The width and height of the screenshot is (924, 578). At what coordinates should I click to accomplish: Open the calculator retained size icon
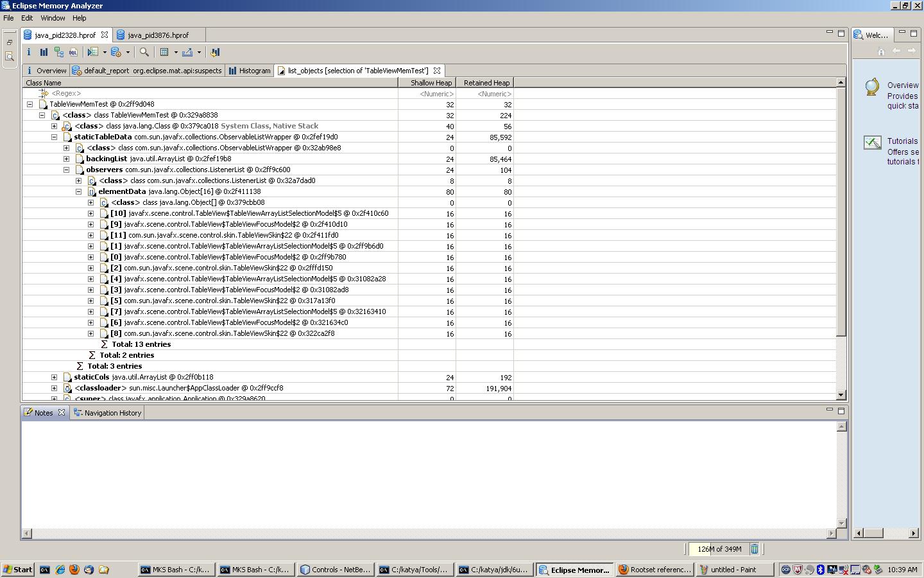(164, 53)
